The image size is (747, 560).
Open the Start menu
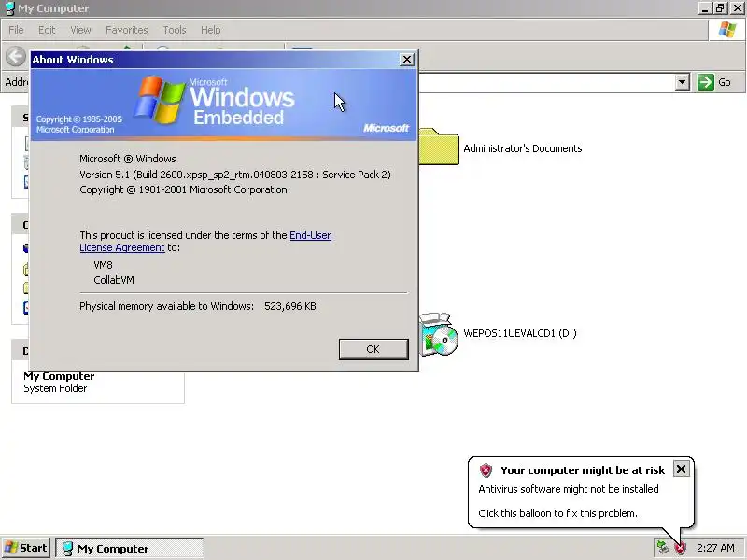25,548
